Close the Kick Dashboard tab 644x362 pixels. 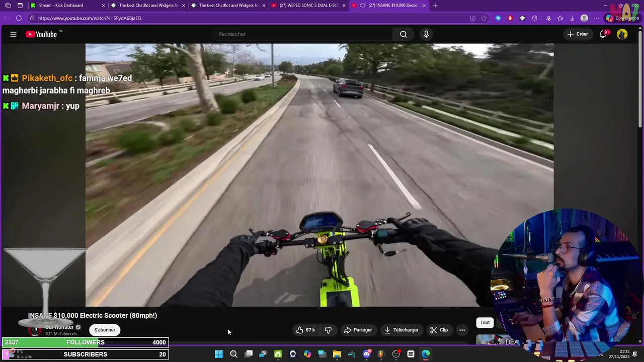pos(103,6)
